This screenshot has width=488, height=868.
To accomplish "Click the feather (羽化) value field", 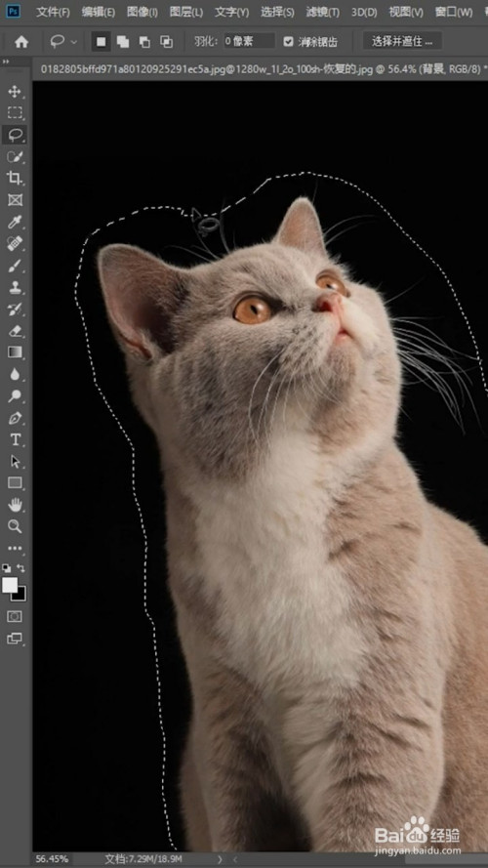I will [249, 41].
